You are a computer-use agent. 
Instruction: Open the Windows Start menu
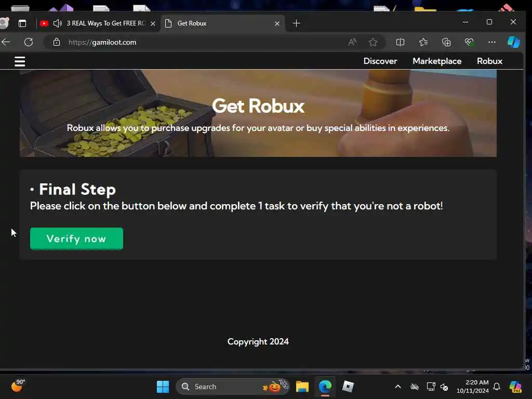click(x=163, y=387)
